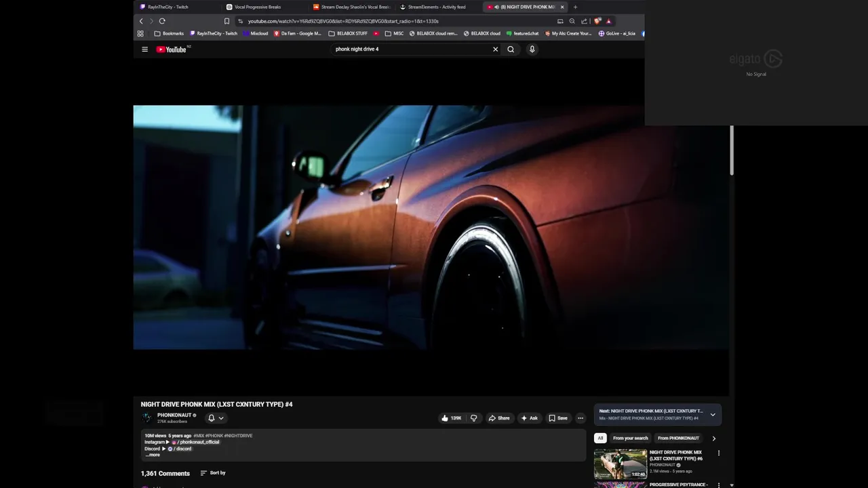Clear the YouTube search box text
This screenshot has width=868, height=488.
point(495,49)
